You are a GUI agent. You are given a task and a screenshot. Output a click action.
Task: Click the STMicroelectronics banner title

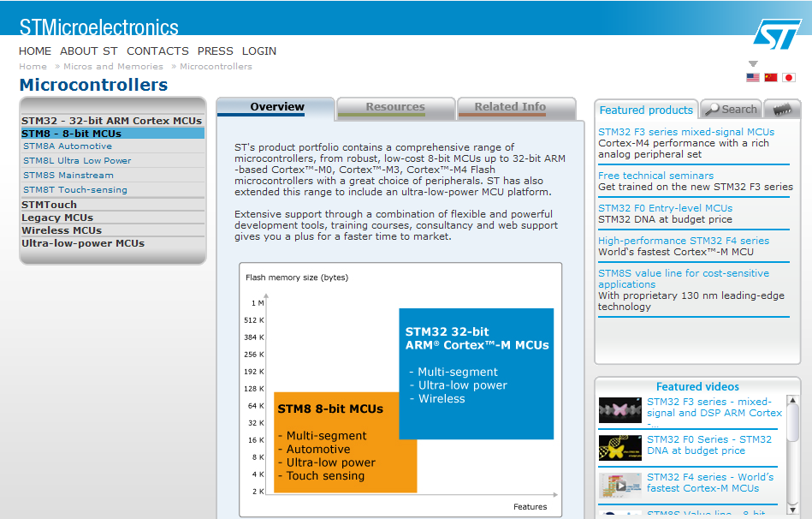coord(99,27)
